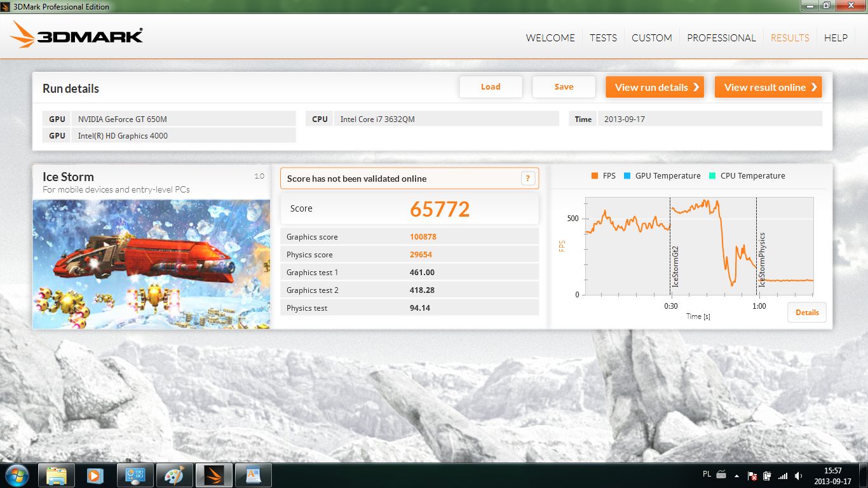Select the NVIDIA GeForce GT 650M field
The height and width of the screenshot is (488, 868).
184,119
